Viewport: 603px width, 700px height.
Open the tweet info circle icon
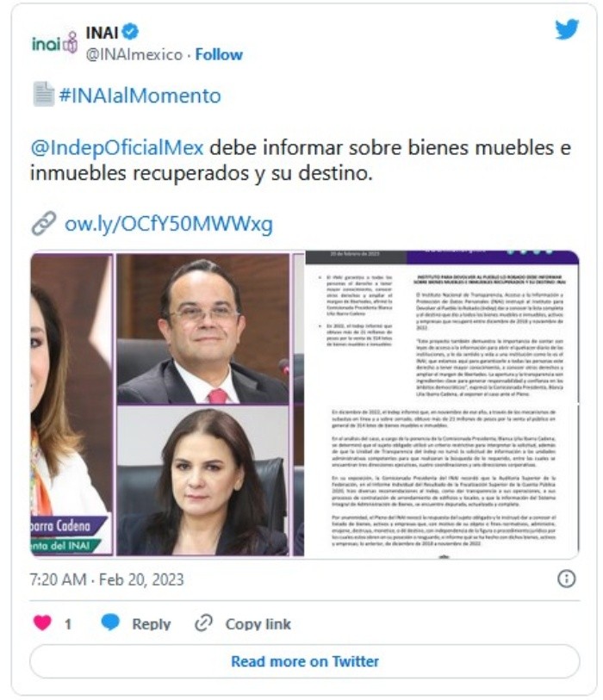pos(566,579)
